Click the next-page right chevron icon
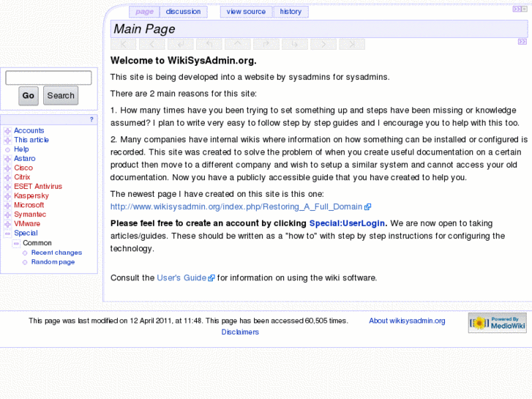The width and height of the screenshot is (532, 399). (323, 44)
